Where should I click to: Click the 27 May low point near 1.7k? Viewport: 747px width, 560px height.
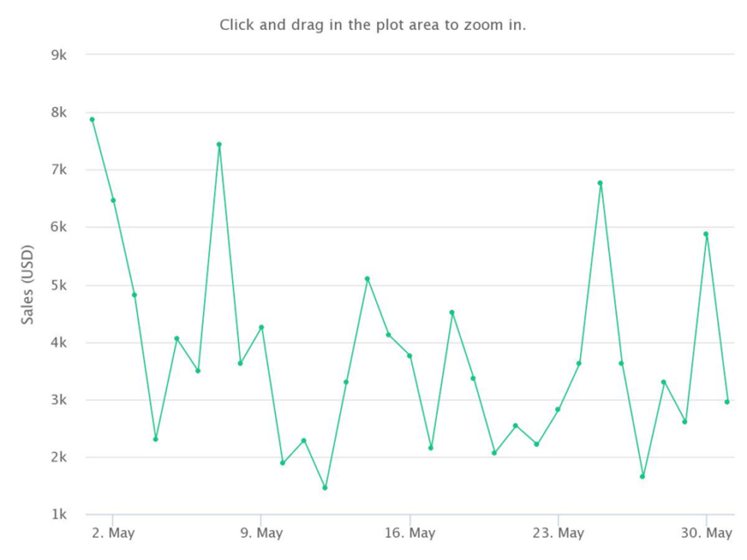click(642, 476)
